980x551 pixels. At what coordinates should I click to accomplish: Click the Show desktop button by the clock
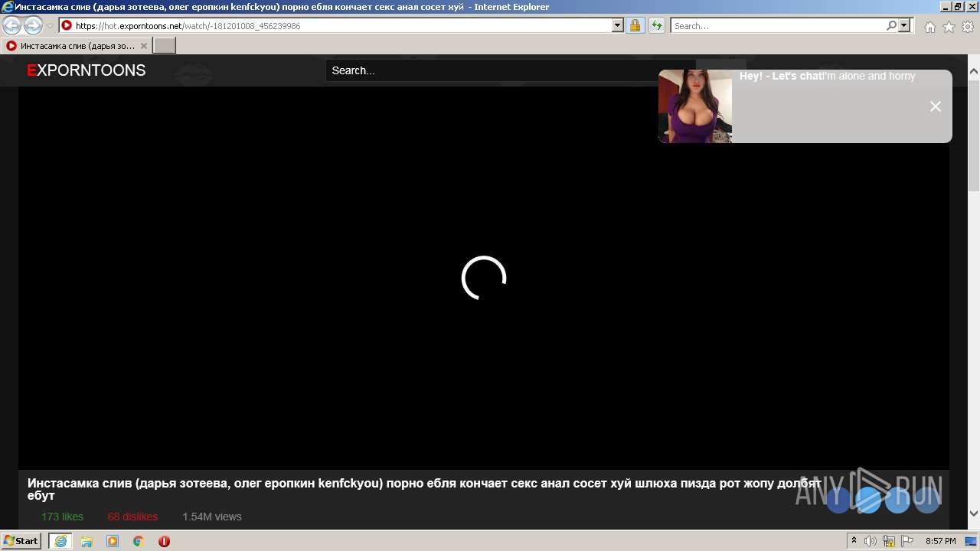pos(971,541)
